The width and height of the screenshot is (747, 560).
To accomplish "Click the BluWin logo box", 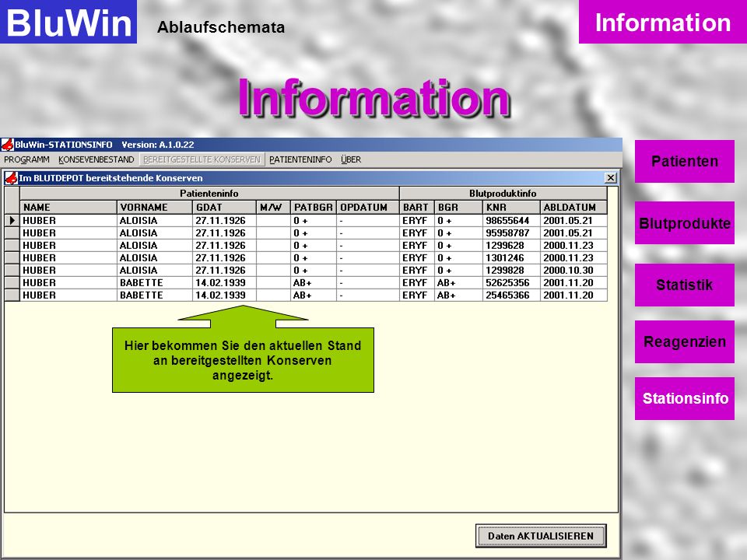I will pos(68,22).
